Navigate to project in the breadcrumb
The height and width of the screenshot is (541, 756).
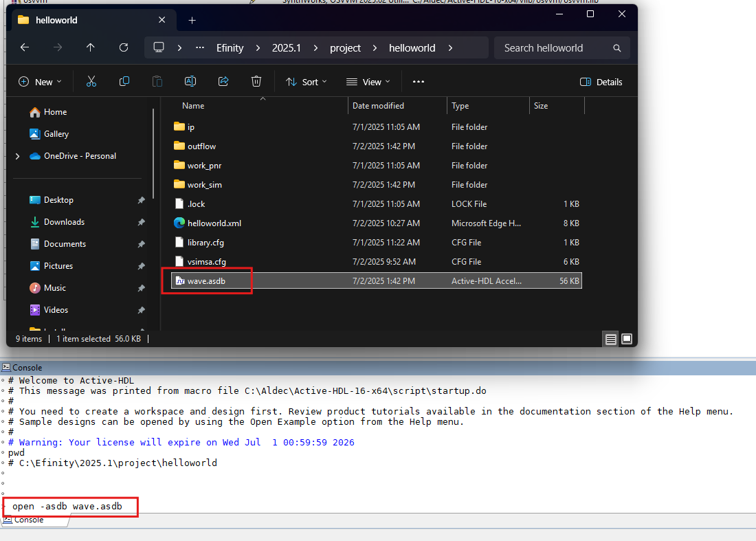[345, 47]
